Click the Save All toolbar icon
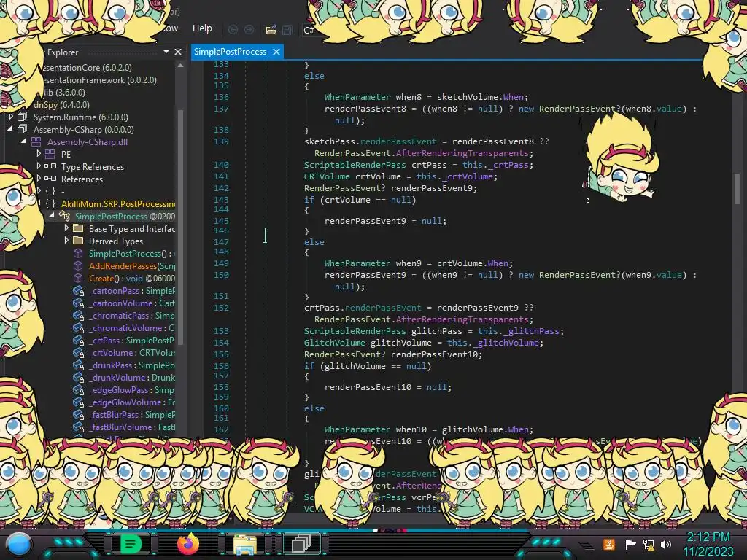 (x=287, y=30)
